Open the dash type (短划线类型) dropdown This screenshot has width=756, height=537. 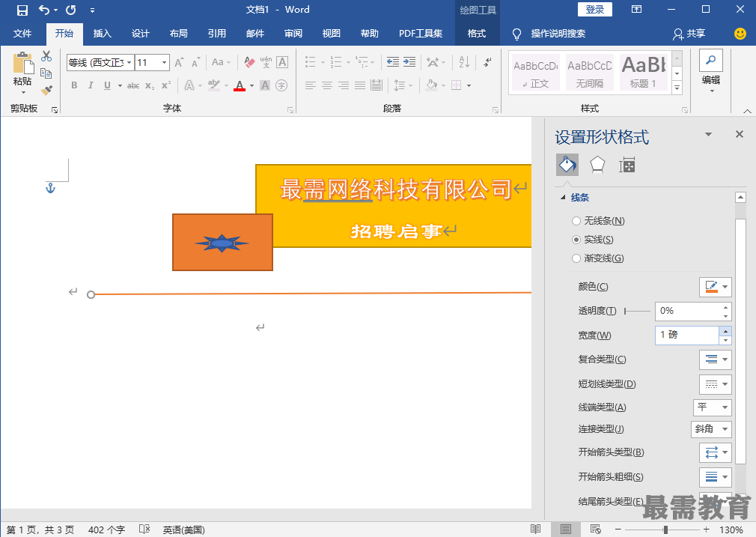pos(716,384)
